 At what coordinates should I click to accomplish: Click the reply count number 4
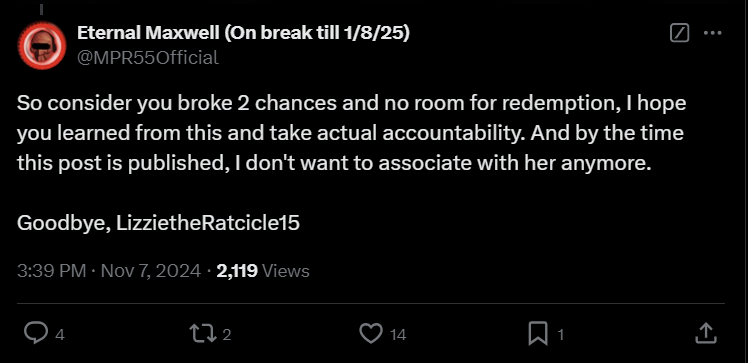[x=60, y=335]
